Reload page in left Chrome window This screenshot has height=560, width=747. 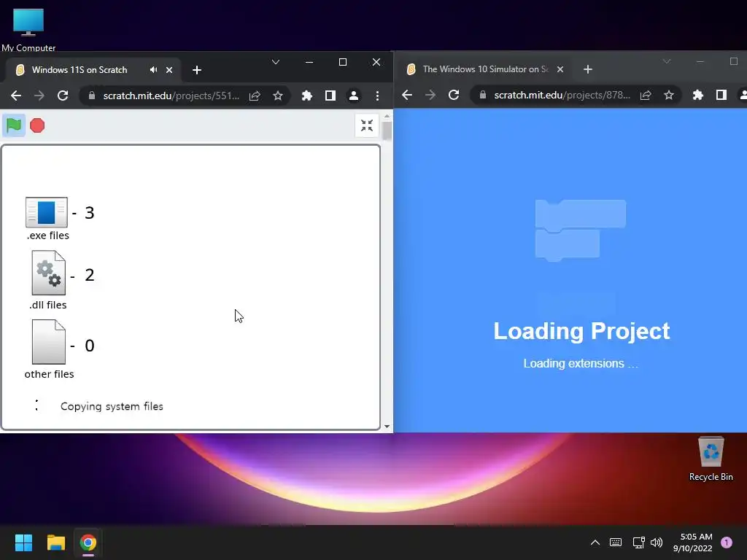click(x=63, y=96)
